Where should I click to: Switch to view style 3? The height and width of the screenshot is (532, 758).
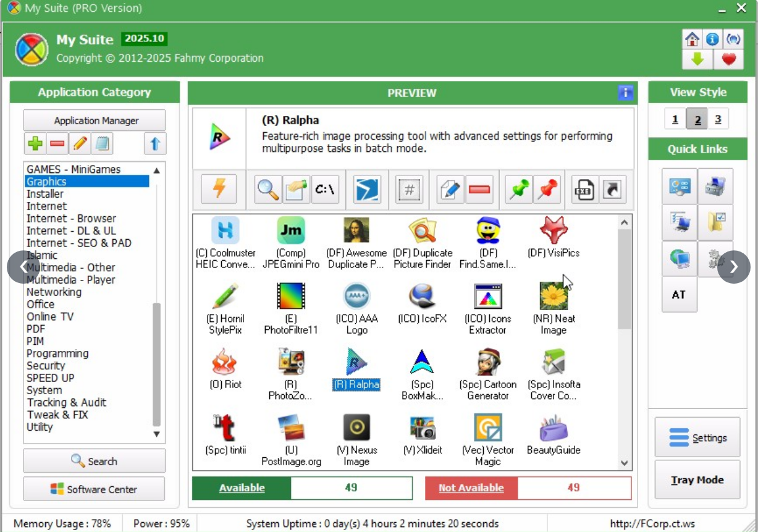point(718,120)
